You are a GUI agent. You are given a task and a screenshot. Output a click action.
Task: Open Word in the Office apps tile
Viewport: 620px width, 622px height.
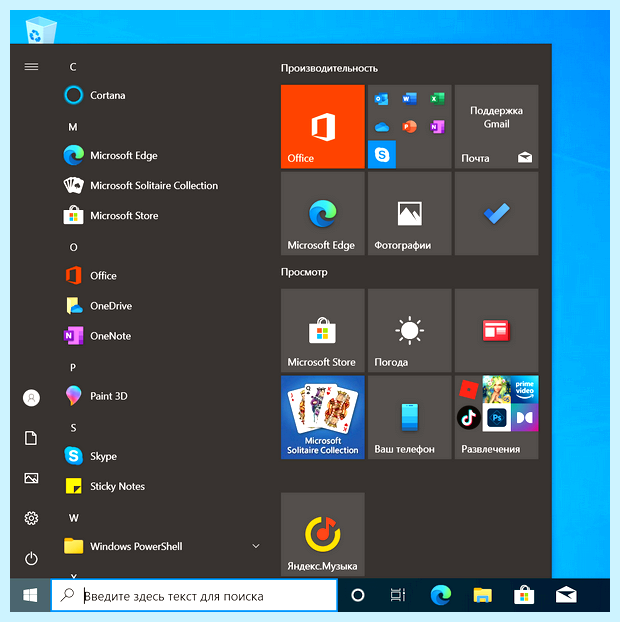(x=409, y=98)
